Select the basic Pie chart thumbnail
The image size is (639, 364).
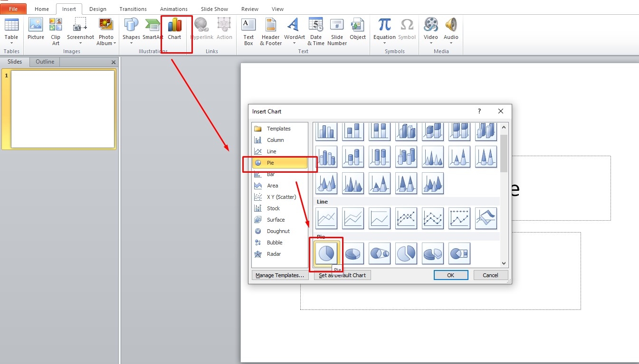click(326, 253)
